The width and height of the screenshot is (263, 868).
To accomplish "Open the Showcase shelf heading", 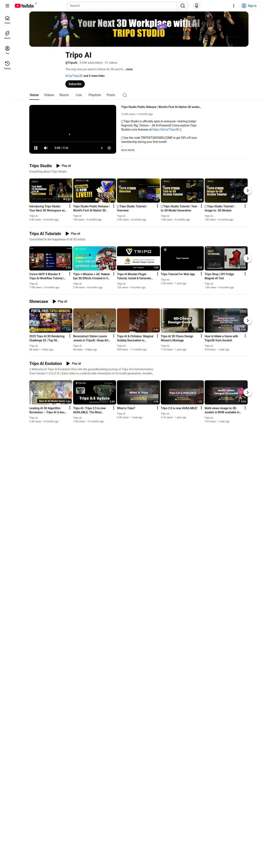I will (39, 302).
